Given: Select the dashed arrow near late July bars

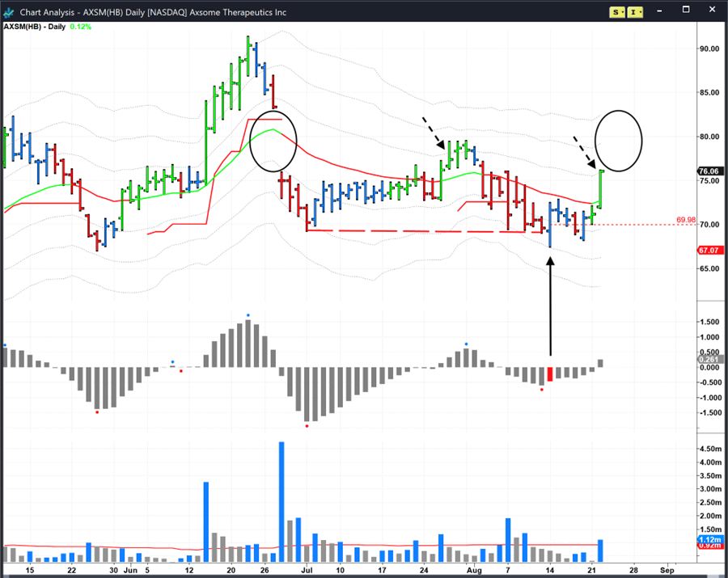Looking at the screenshot, I should 434,133.
